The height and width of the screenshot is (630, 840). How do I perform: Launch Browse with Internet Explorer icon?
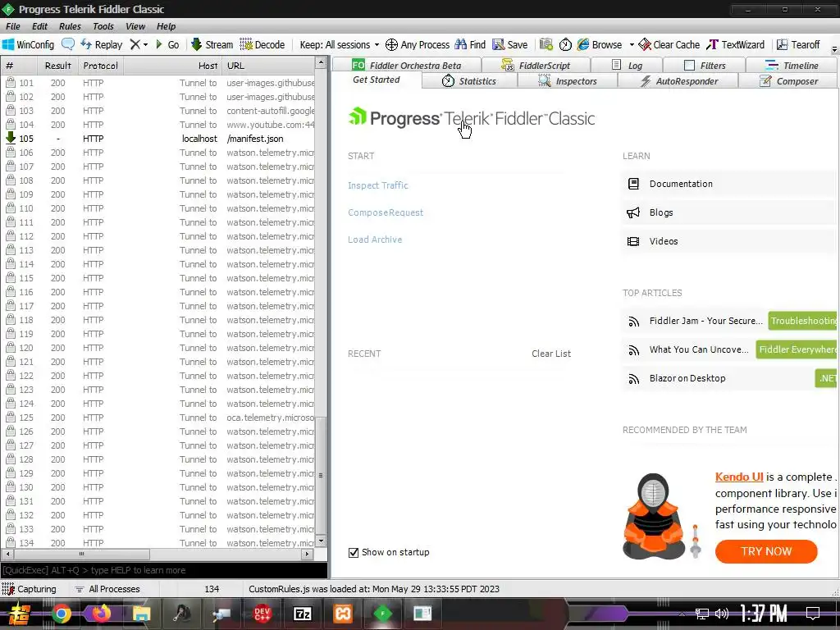point(600,44)
